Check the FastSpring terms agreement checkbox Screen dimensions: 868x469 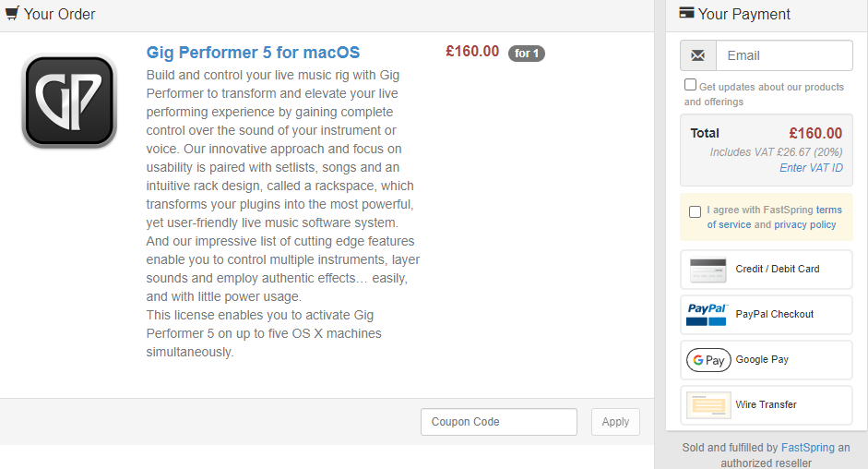coord(695,211)
